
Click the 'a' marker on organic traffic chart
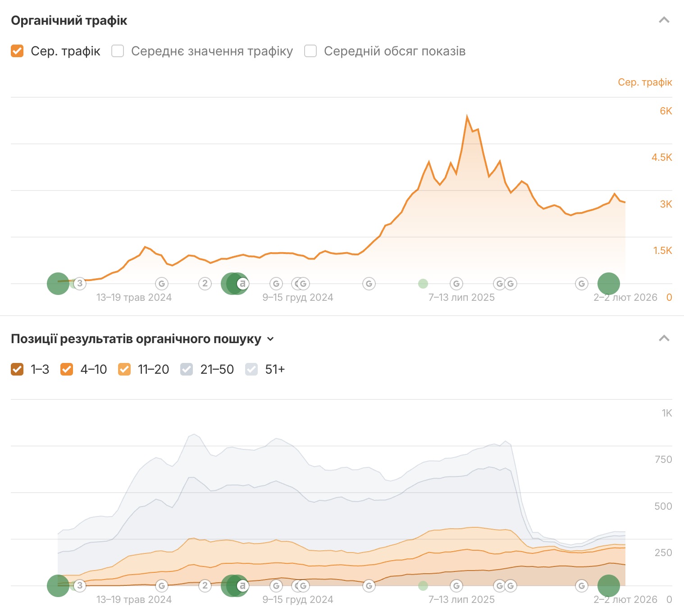point(242,284)
